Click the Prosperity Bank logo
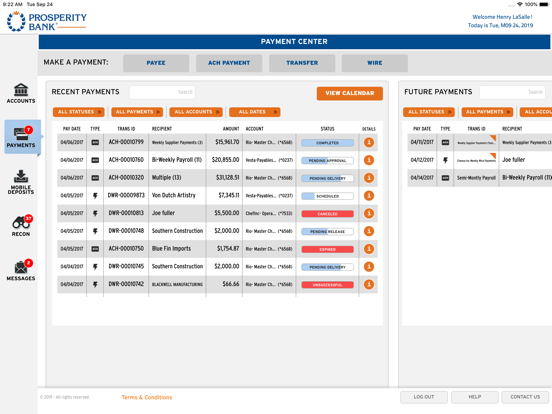The width and height of the screenshot is (552, 414). [47, 21]
